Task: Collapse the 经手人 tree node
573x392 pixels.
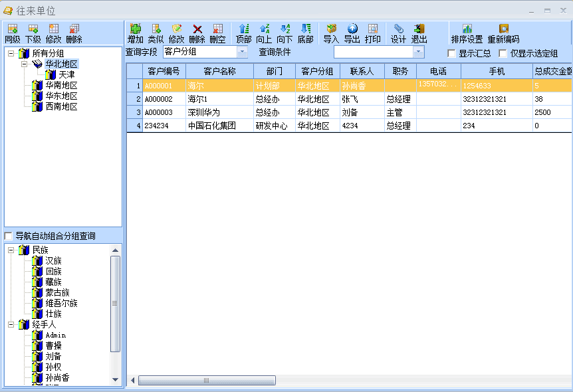Action: coord(11,324)
